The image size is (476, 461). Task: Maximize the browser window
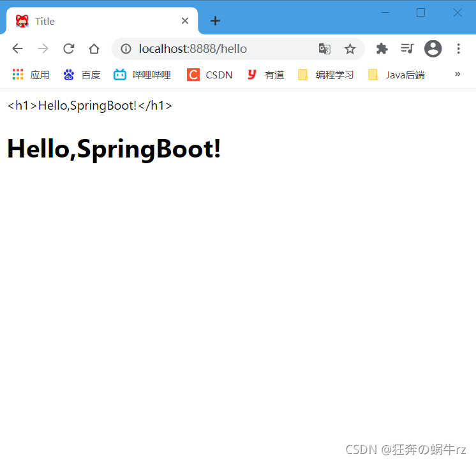pos(420,13)
